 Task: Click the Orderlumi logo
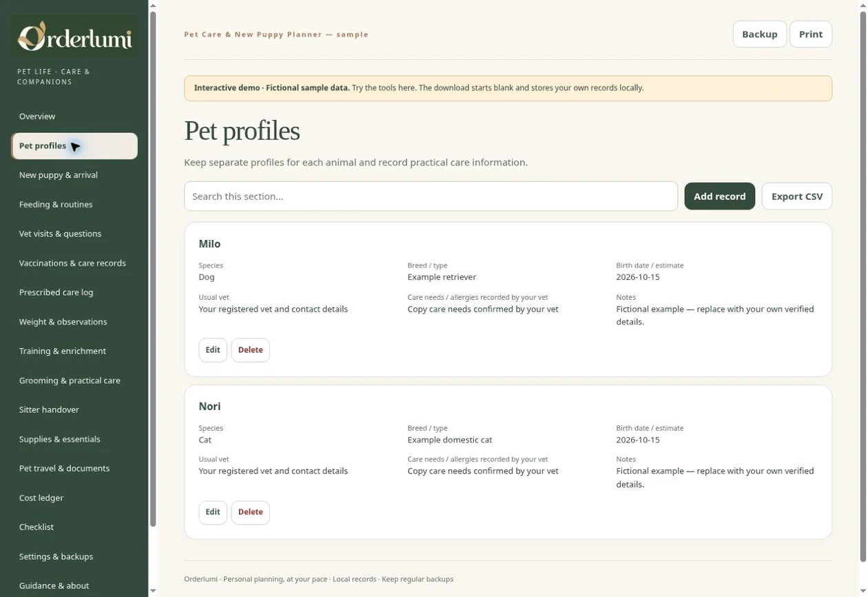(x=74, y=37)
